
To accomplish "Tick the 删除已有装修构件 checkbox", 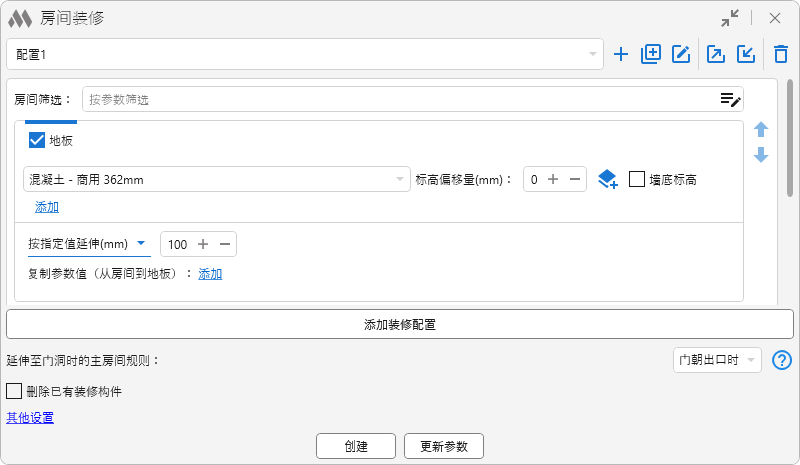I will 15,391.
